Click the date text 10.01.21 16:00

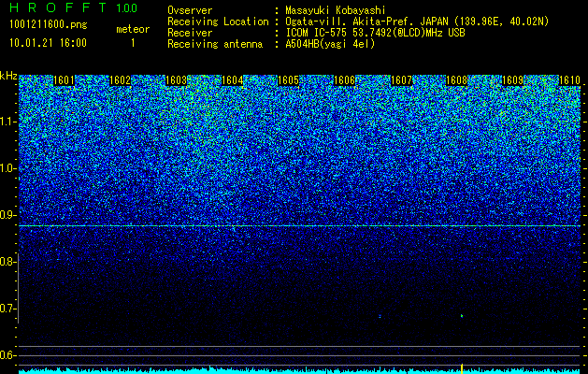(48, 43)
